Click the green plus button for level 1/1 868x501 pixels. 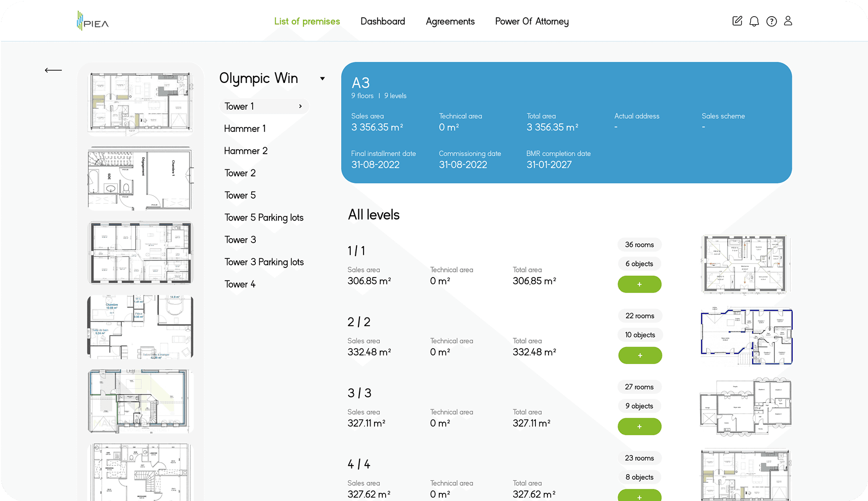tap(639, 285)
